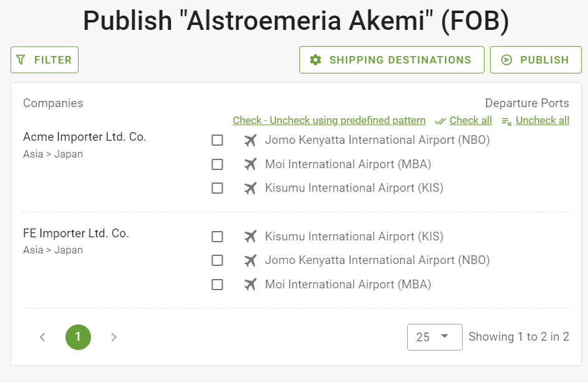Check Kisumu (KIS) for FE Importer
588x383 pixels.
[217, 237]
